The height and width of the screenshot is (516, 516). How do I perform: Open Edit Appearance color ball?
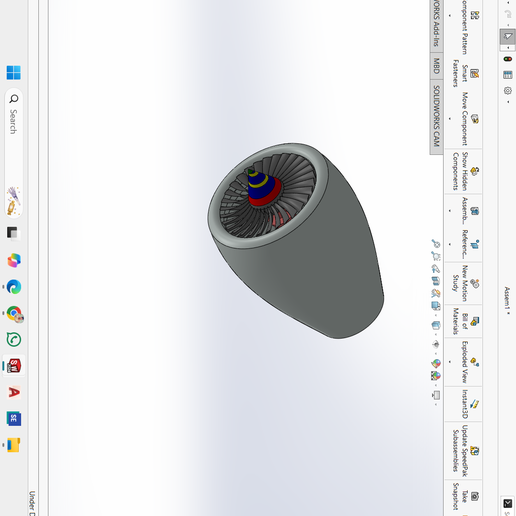(436, 363)
